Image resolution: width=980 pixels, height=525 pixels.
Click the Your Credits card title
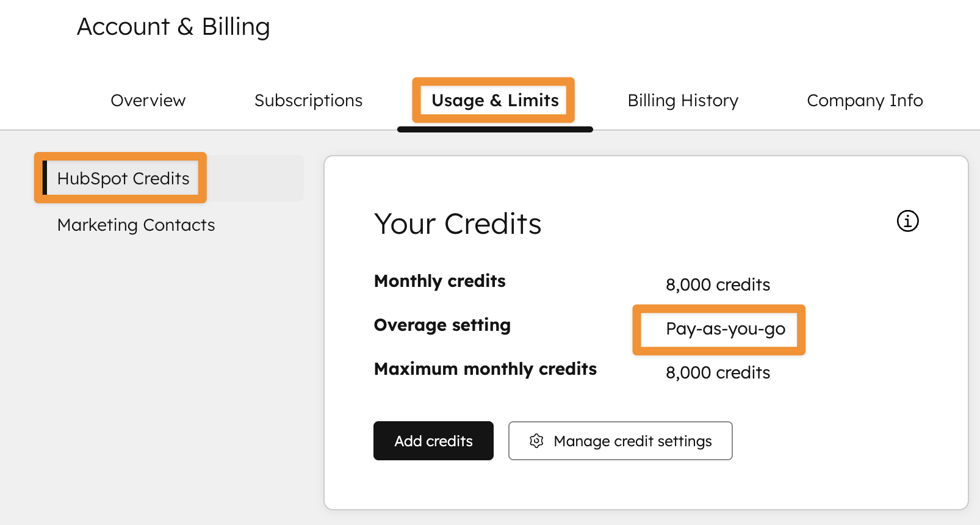[x=458, y=224]
